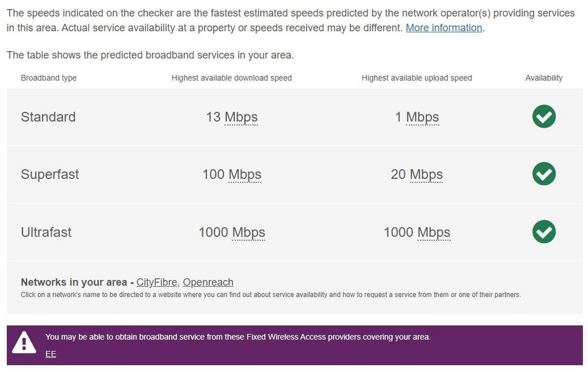Click the Availability column header
Image resolution: width=588 pixels, height=372 pixels.
pos(544,78)
